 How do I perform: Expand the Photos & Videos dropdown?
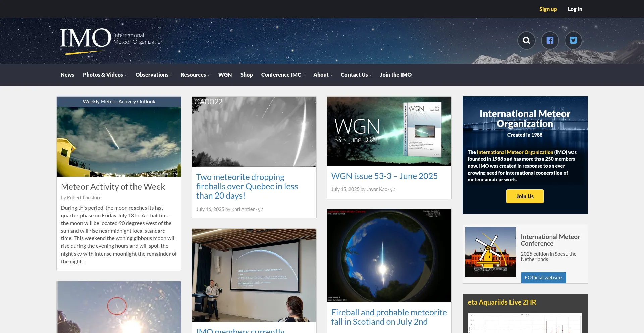105,75
